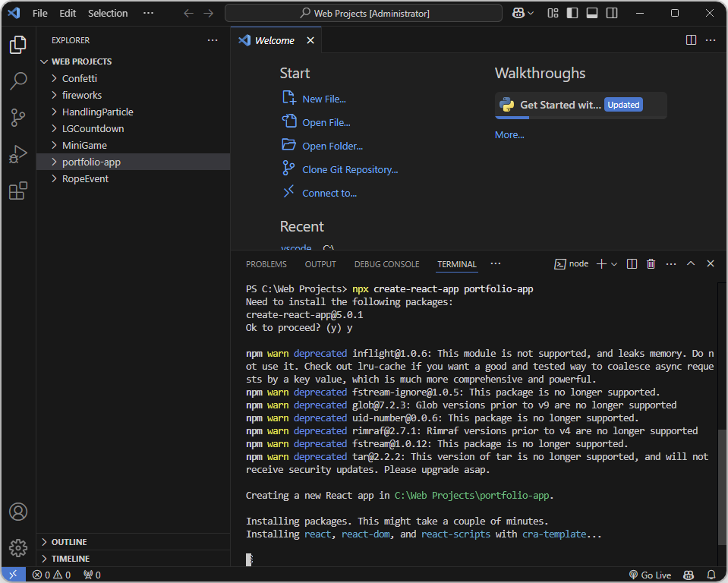Close the Welcome tab

tap(310, 40)
